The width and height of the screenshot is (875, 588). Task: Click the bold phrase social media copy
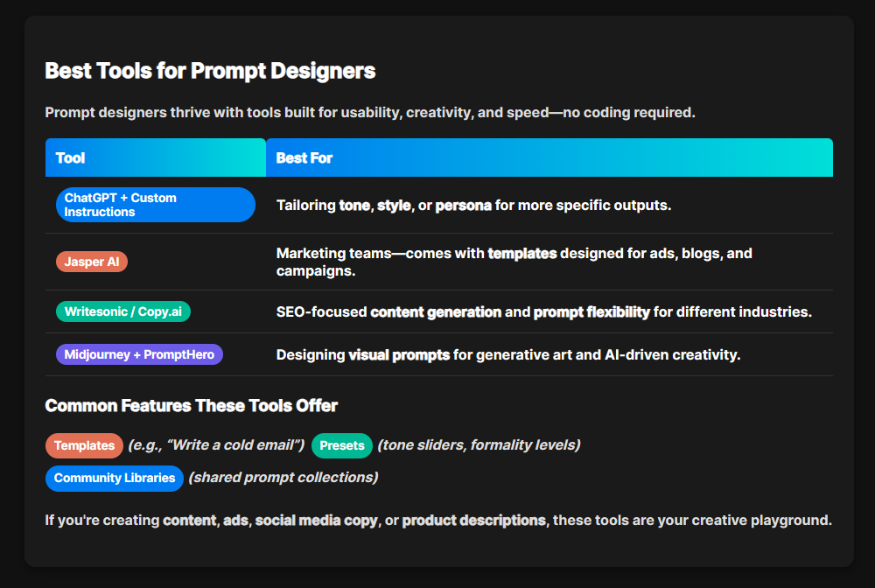(316, 521)
